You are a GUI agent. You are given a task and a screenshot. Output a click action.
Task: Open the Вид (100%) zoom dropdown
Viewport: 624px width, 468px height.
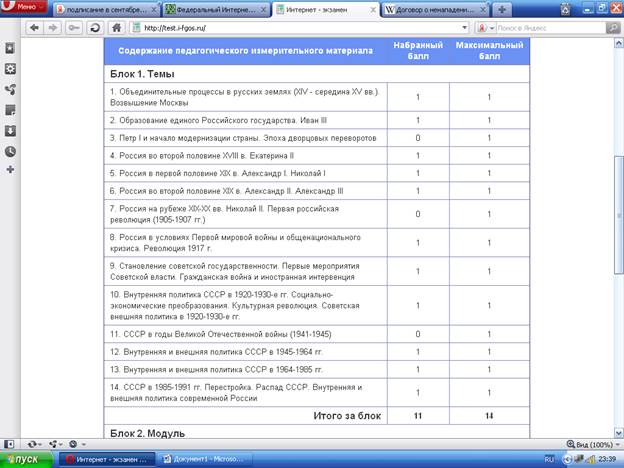click(593, 445)
